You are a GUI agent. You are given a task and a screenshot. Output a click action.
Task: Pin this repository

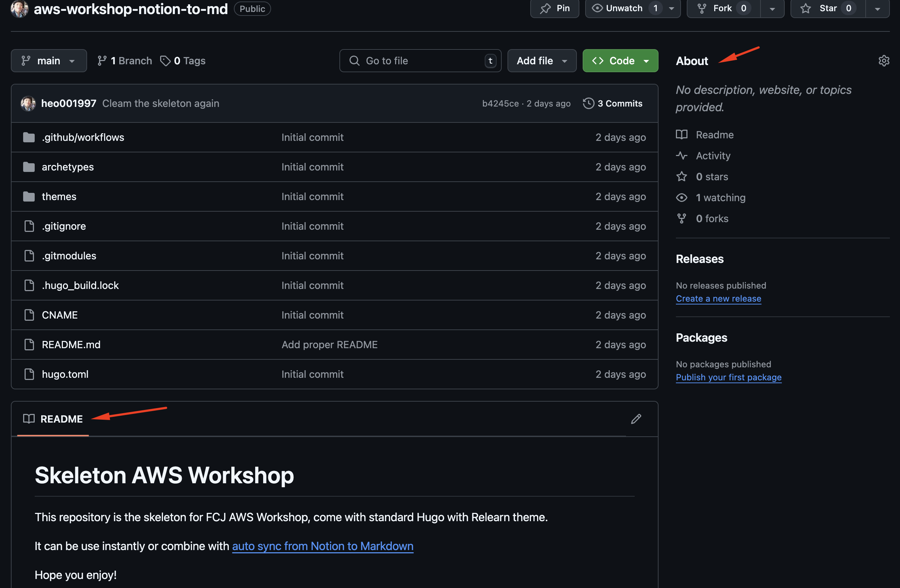tap(554, 8)
